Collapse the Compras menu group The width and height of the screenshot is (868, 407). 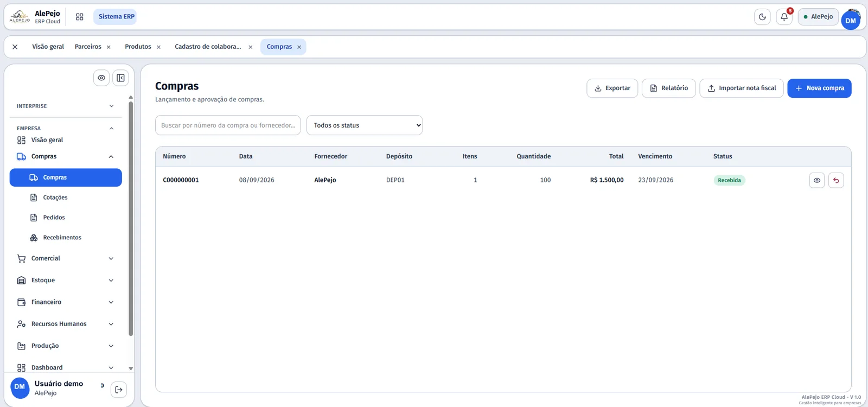66,156
